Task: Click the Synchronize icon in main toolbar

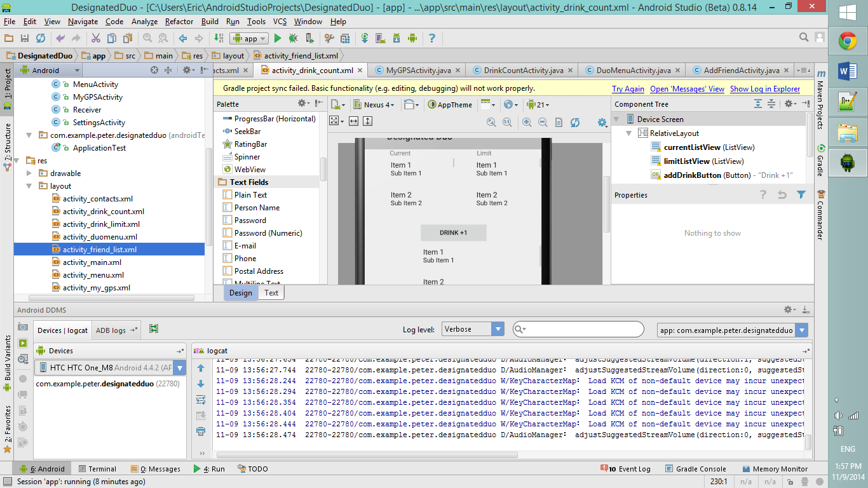Action: point(41,38)
